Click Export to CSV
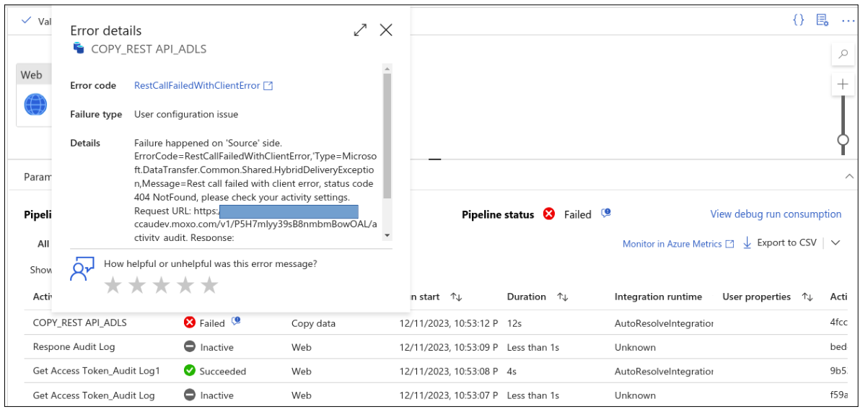 tap(780, 242)
